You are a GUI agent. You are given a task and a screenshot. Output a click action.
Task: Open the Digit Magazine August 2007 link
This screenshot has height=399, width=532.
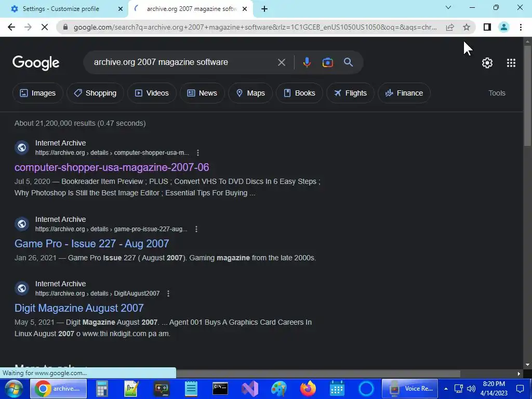pyautogui.click(x=79, y=308)
